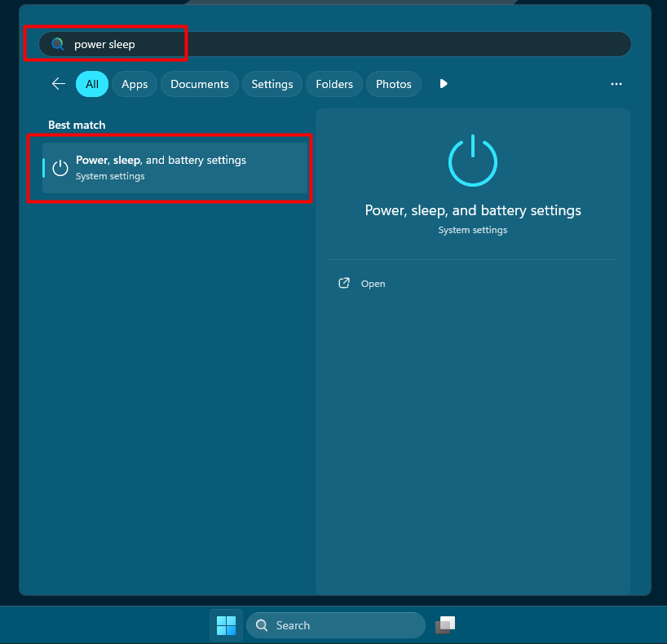Click the back arrow beside the All filter

[x=58, y=84]
